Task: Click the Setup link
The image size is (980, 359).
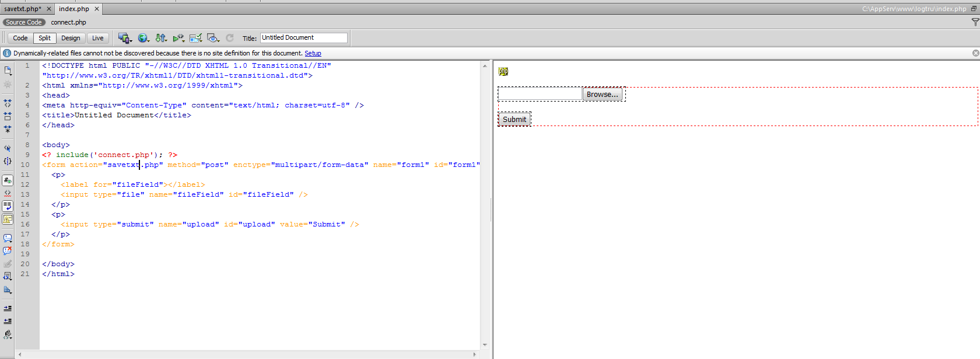Action: click(313, 53)
